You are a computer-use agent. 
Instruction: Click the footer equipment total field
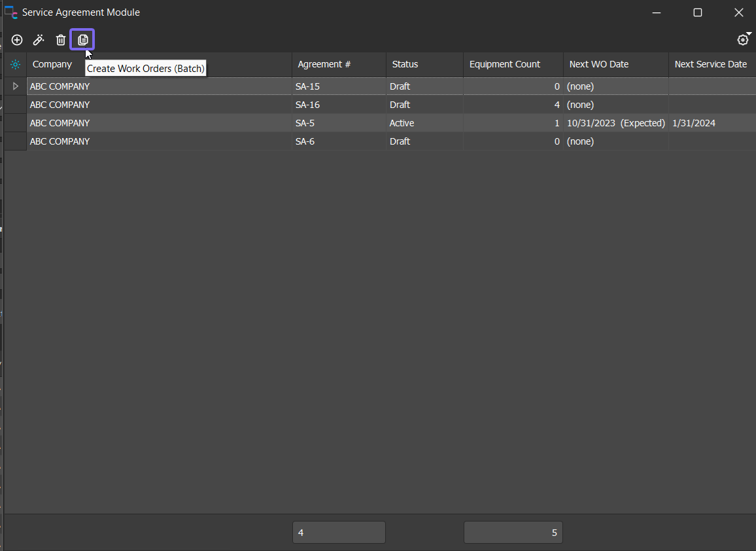pyautogui.click(x=513, y=533)
